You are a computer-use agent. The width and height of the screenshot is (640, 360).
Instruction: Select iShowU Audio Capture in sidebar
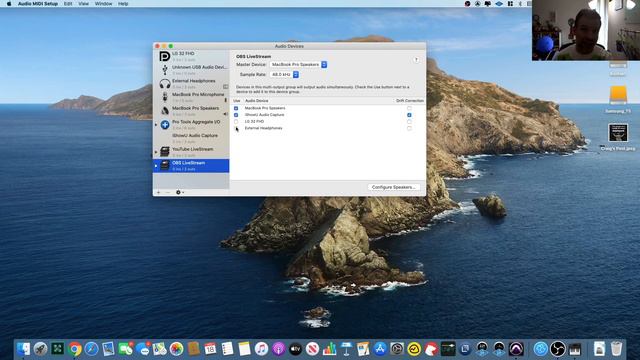[x=191, y=138]
